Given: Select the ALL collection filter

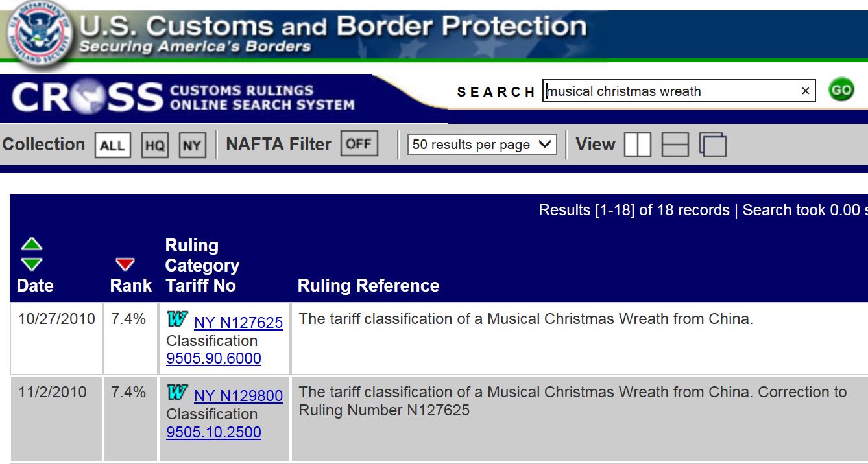Looking at the screenshot, I should (x=112, y=145).
